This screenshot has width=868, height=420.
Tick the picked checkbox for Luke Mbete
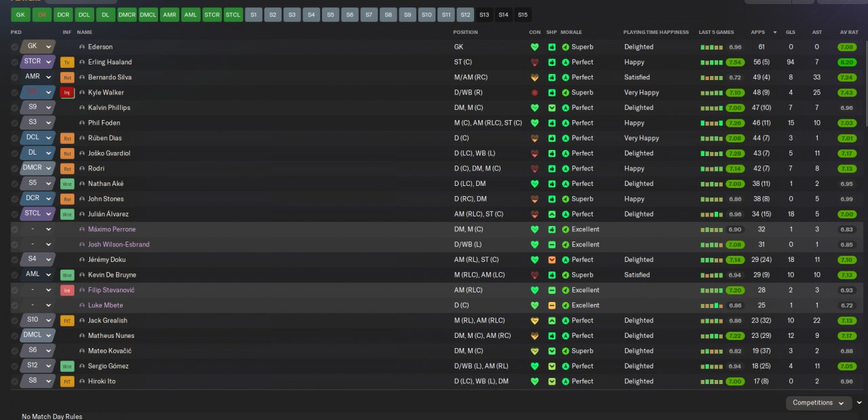click(15, 305)
